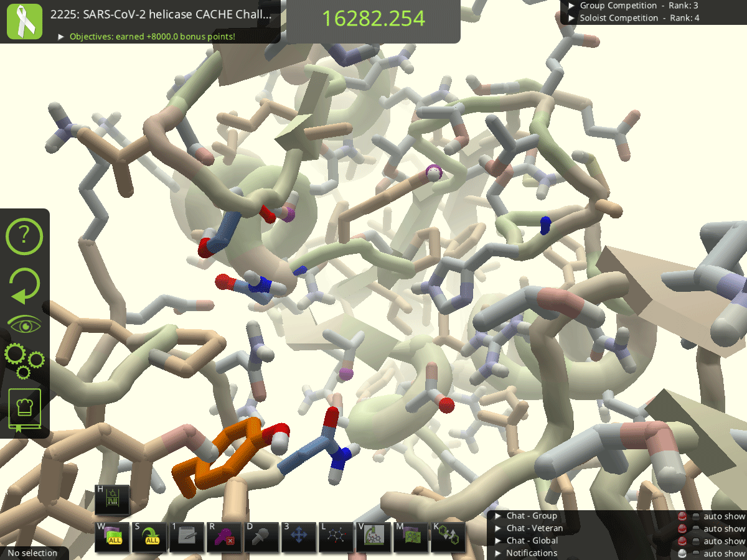Open the eye View options panel

pyautogui.click(x=24, y=324)
